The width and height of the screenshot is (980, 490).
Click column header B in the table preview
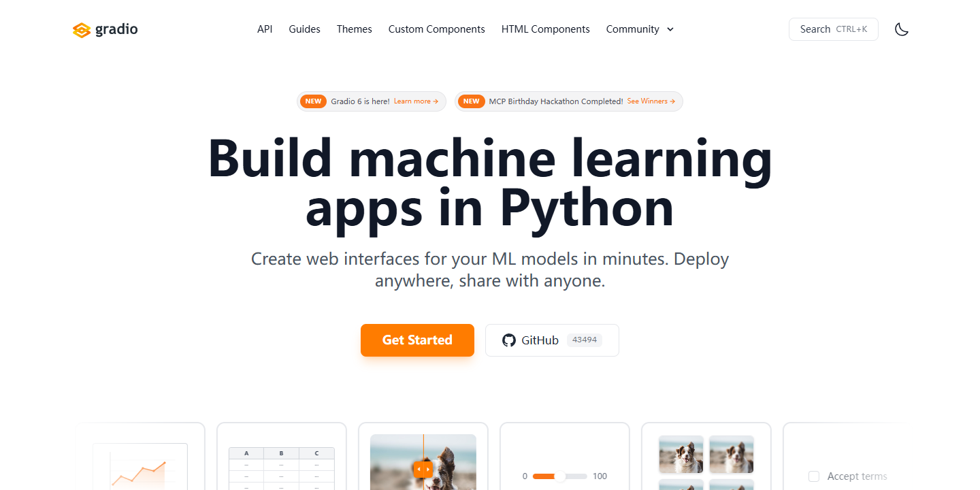282,453
